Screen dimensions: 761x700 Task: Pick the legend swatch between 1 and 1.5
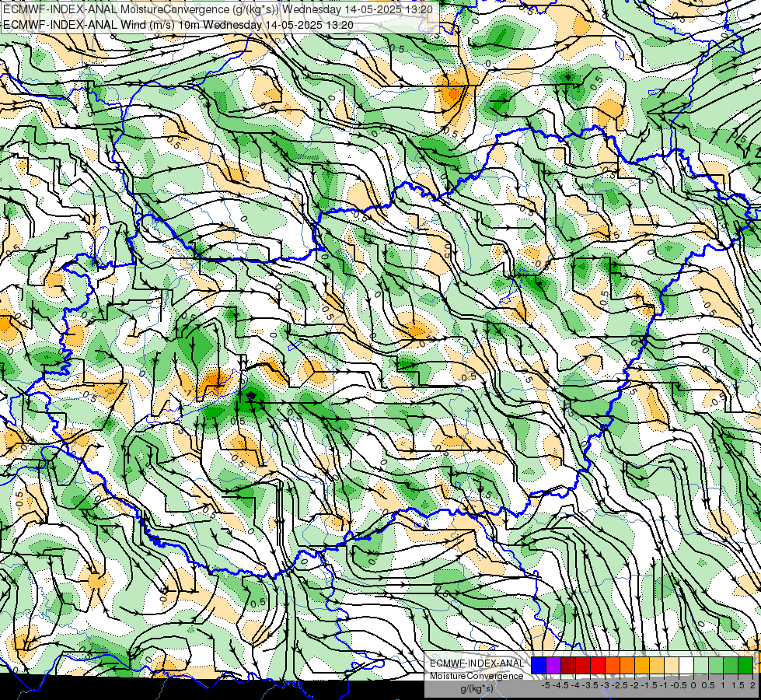click(x=731, y=665)
